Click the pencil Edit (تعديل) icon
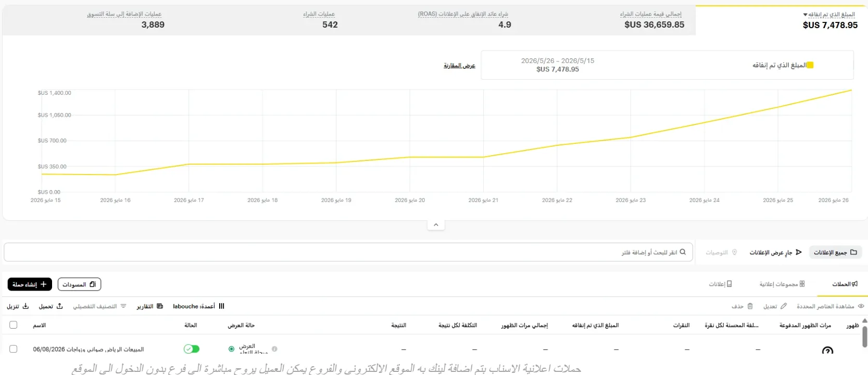868x375 pixels. [x=784, y=306]
